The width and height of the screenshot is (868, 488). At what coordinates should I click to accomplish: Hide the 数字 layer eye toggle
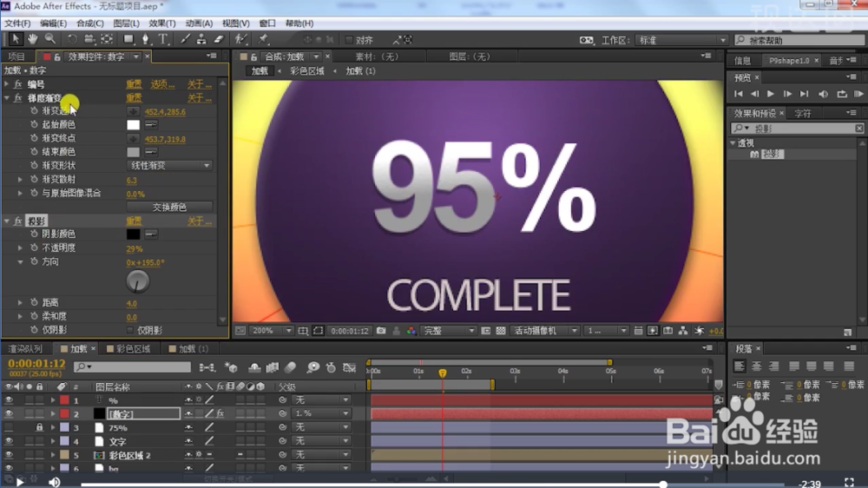click(x=9, y=414)
